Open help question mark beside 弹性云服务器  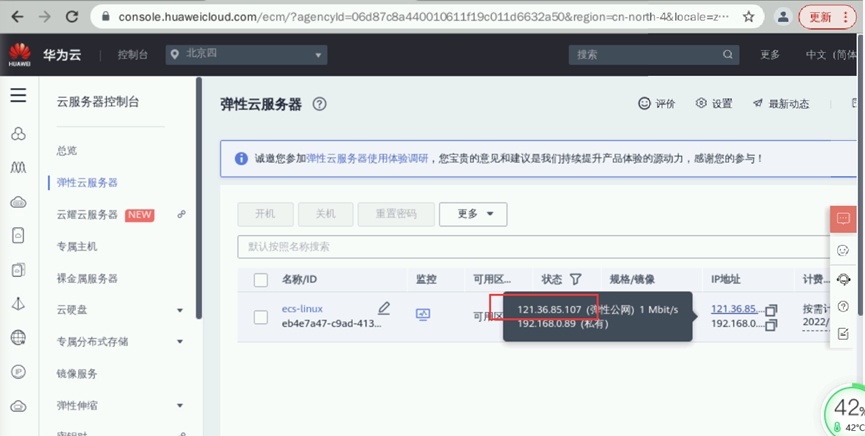(319, 104)
